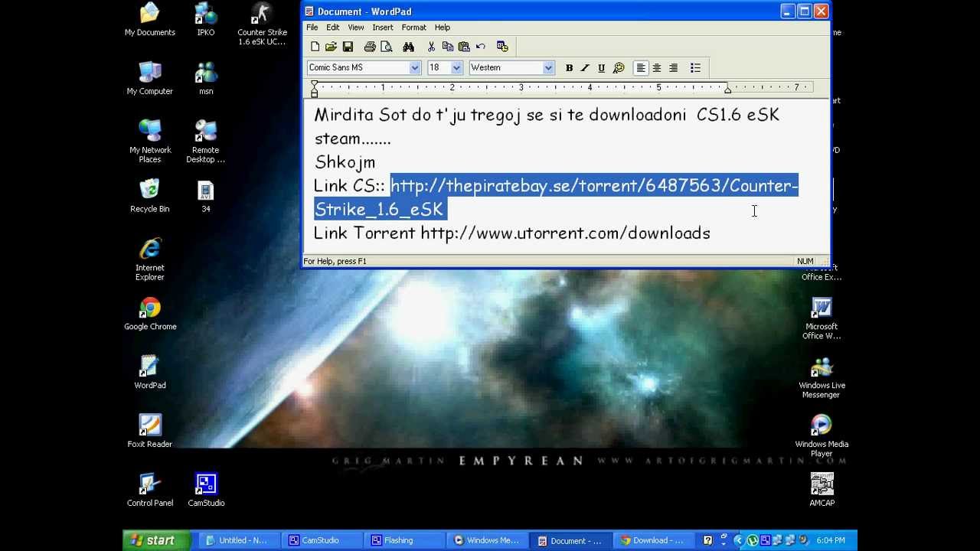Expand the font size 18 dropdown
The image size is (980, 551).
pos(456,68)
